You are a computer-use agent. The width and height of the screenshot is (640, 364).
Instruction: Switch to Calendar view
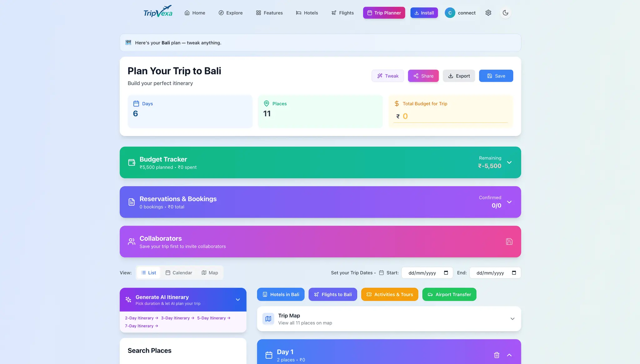(x=179, y=273)
